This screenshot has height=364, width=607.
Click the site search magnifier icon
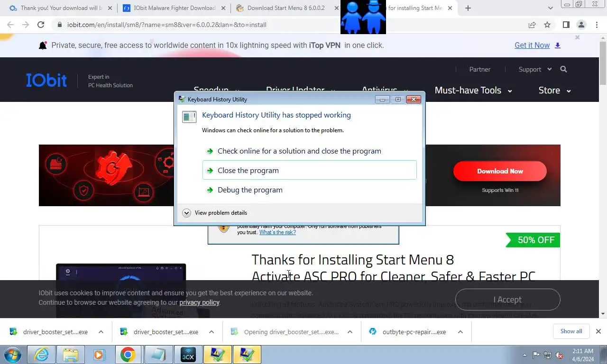click(x=563, y=69)
